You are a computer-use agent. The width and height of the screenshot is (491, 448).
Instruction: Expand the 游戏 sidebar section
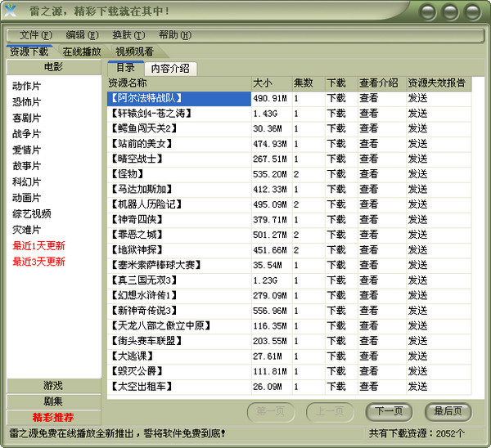click(53, 385)
